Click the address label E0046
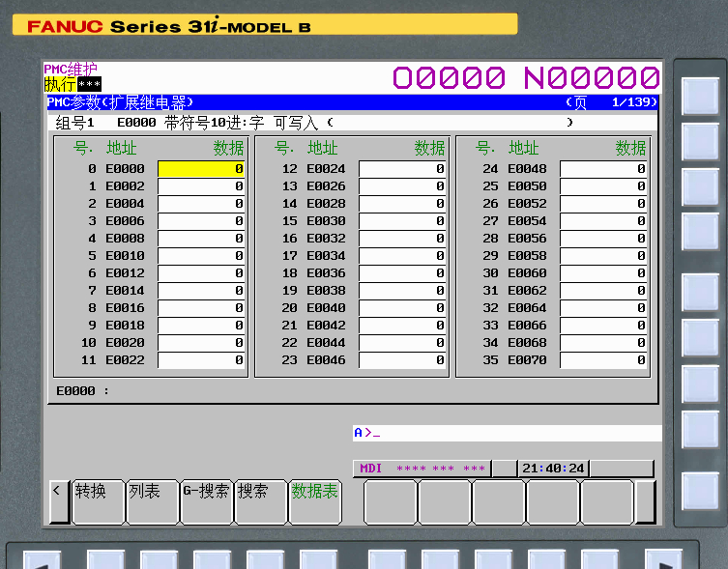Screen dimensions: 728x569 click(326, 360)
